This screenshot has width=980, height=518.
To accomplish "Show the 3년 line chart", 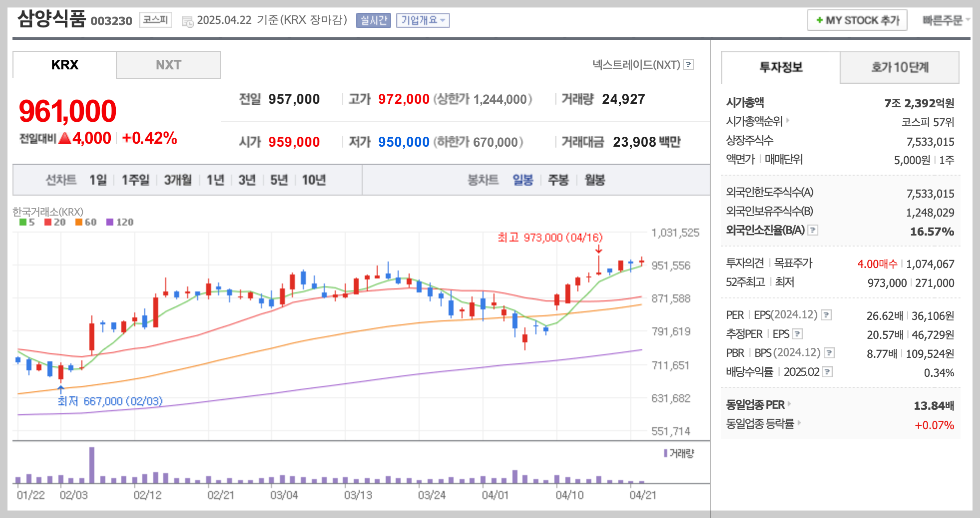I will click(x=247, y=180).
